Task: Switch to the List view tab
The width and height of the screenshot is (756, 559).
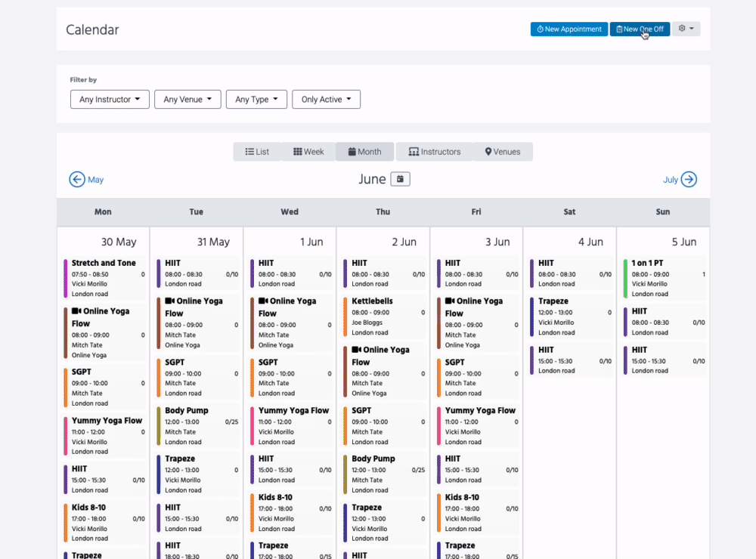Action: pyautogui.click(x=257, y=152)
